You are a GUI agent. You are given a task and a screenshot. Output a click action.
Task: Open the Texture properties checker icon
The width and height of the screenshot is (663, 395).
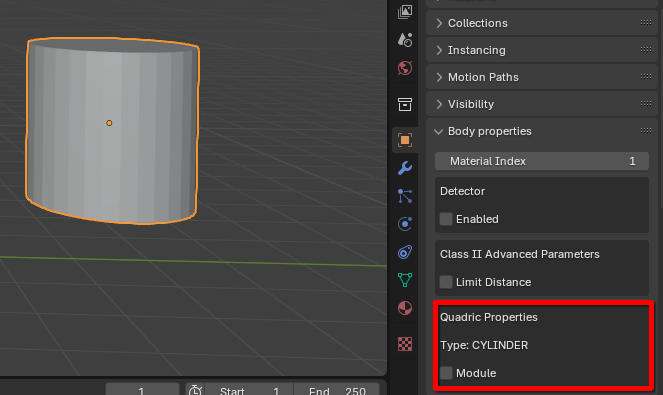[405, 344]
